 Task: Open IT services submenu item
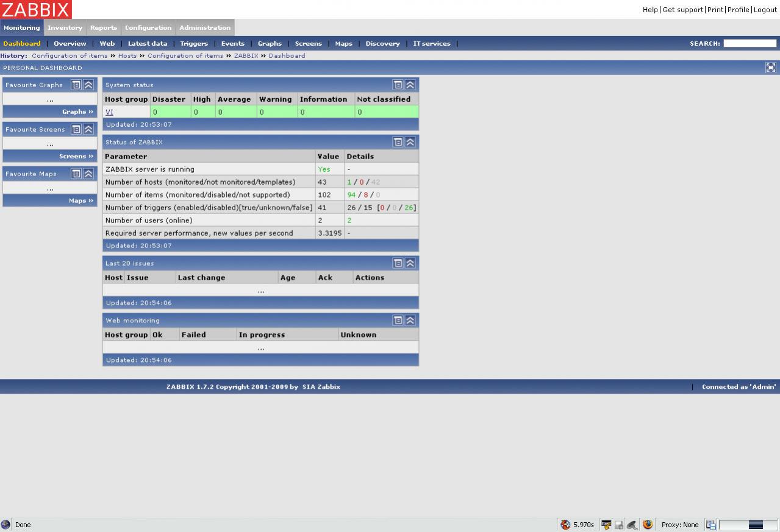coord(432,44)
